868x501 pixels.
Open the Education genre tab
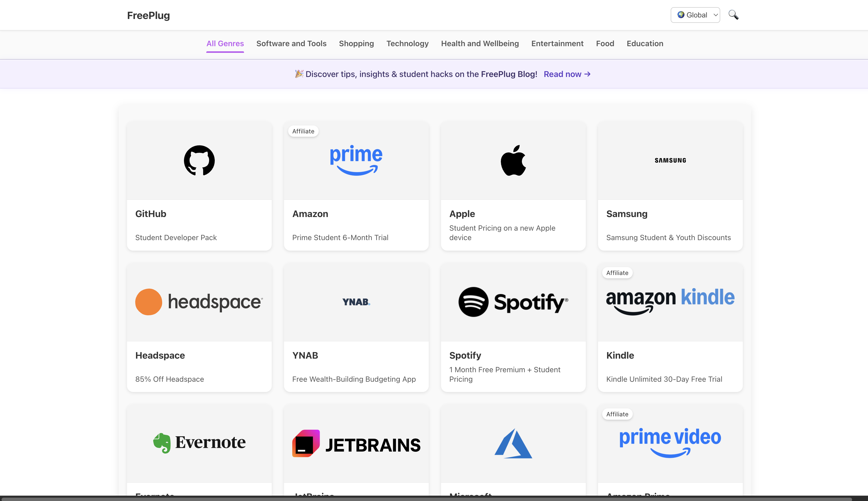(x=645, y=43)
